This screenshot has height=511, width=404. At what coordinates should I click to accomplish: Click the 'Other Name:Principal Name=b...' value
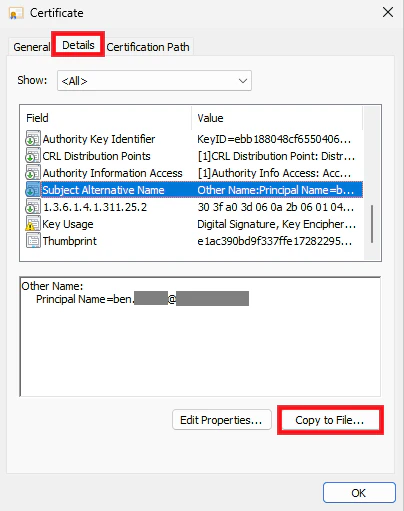tap(276, 190)
